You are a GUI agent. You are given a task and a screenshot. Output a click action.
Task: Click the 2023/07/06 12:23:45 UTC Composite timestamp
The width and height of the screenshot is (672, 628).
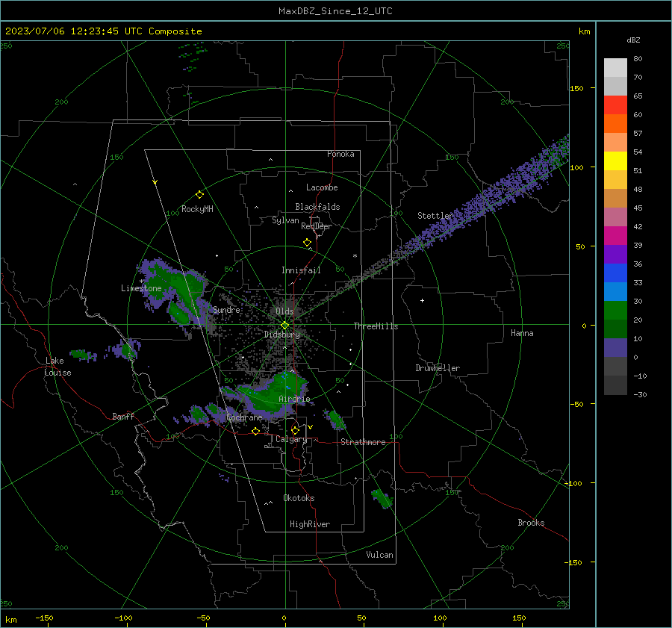[x=103, y=31]
